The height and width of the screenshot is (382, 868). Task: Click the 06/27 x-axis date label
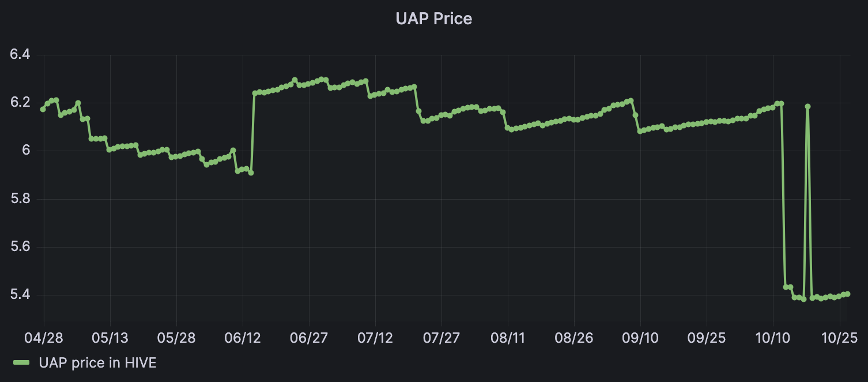pyautogui.click(x=309, y=336)
